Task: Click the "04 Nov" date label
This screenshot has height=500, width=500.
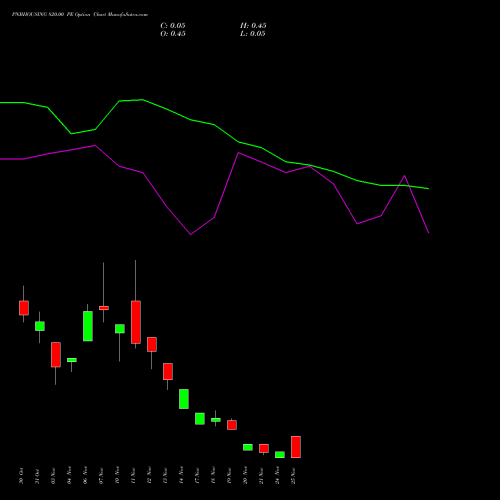Action: pos(69,476)
